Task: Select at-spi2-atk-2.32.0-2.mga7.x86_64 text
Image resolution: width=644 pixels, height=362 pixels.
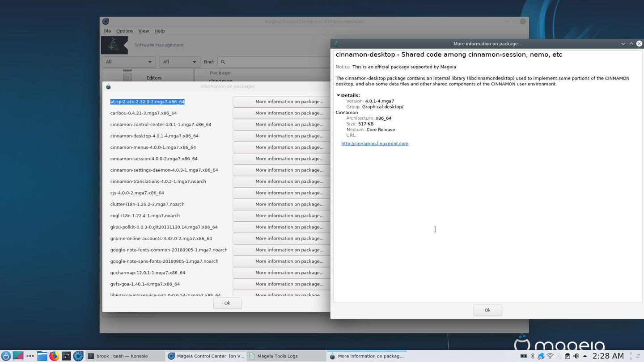Action: [147, 102]
